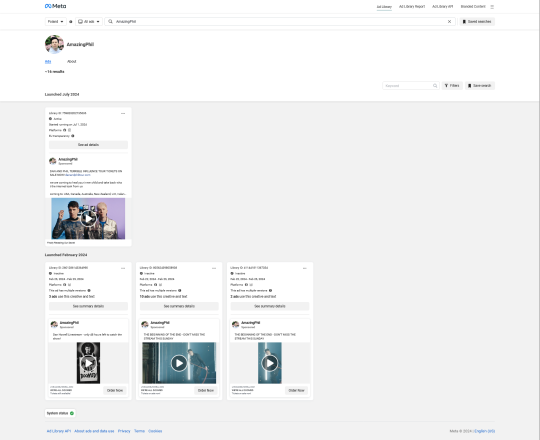Click AmazingPhil name in July ad preview
This screenshot has width=540, height=440.
pos(68,159)
